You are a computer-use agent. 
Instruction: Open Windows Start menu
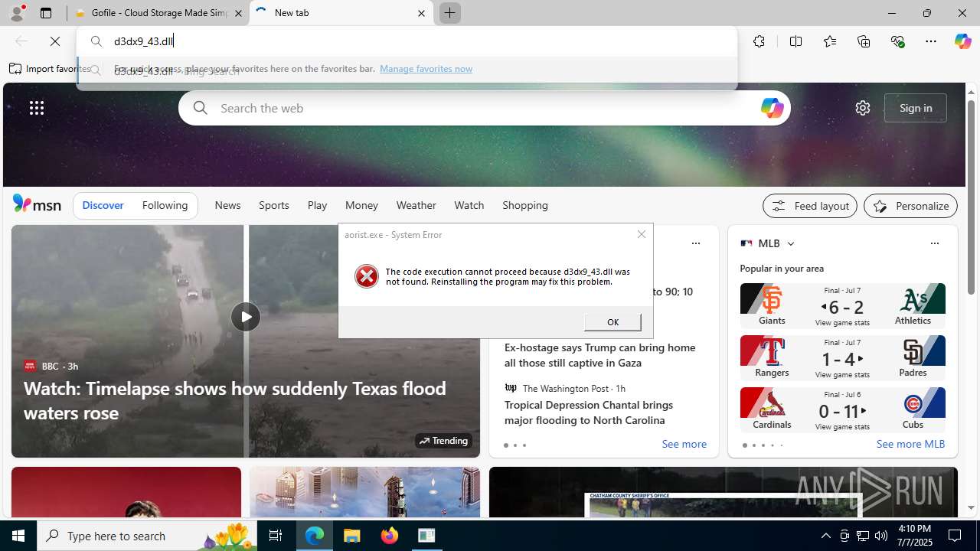point(18,536)
